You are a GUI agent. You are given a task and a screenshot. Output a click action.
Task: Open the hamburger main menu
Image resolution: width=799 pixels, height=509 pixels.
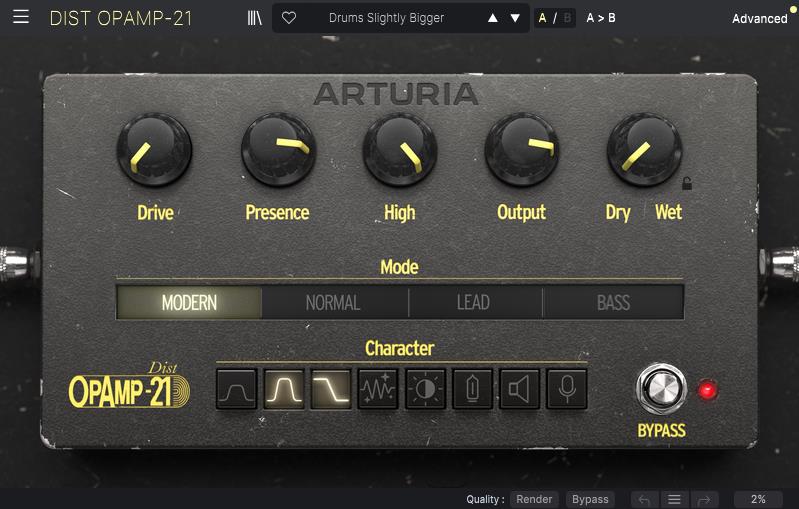click(x=21, y=17)
